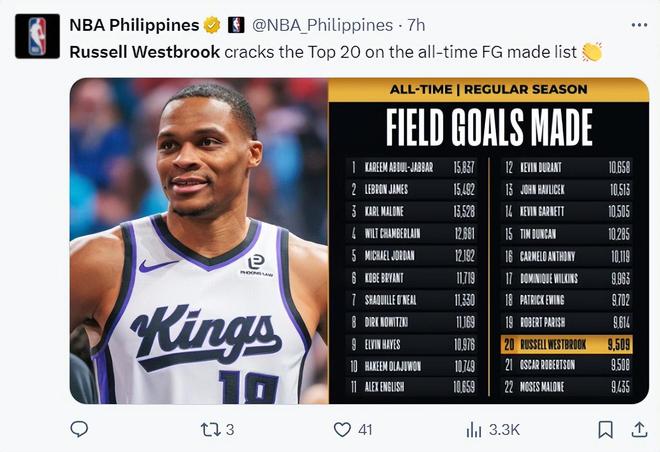
Task: Open the NBA Philippines profile avatar
Action: [36, 36]
